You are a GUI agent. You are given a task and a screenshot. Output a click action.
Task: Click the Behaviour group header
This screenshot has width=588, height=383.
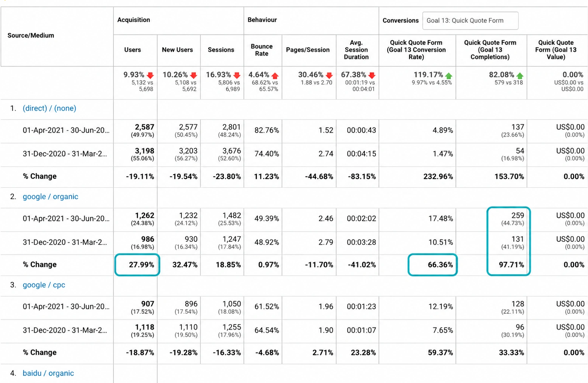click(x=262, y=20)
